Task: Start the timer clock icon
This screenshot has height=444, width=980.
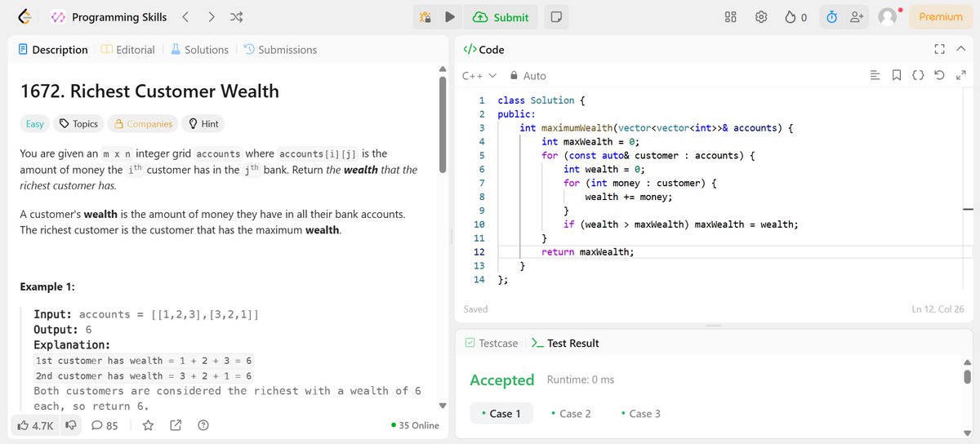Action: click(831, 17)
